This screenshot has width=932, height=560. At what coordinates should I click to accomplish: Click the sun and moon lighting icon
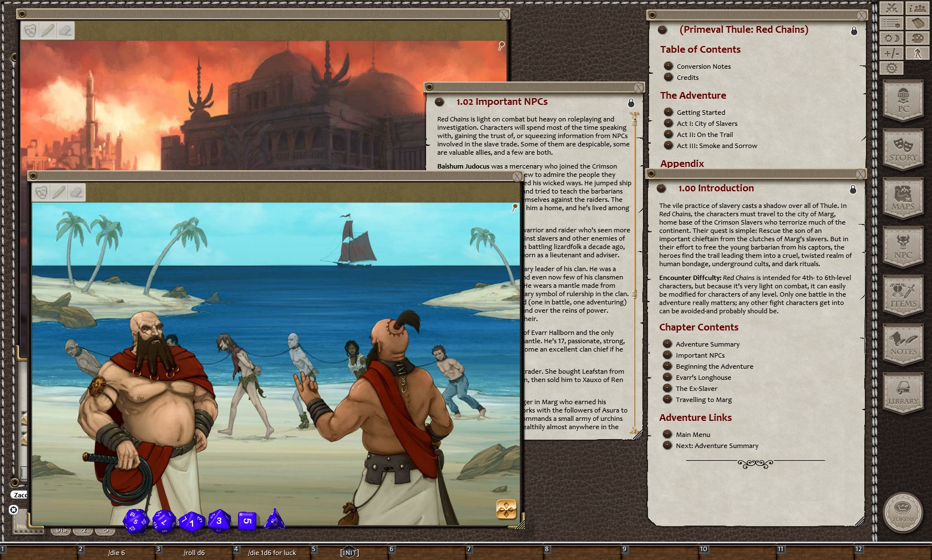tap(892, 38)
